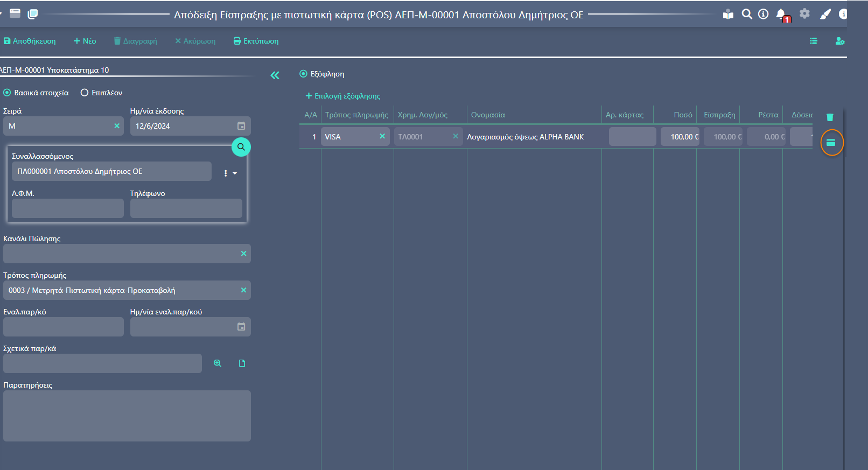The height and width of the screenshot is (470, 868).
Task: Click the paintbrush theme icon
Action: click(x=825, y=14)
